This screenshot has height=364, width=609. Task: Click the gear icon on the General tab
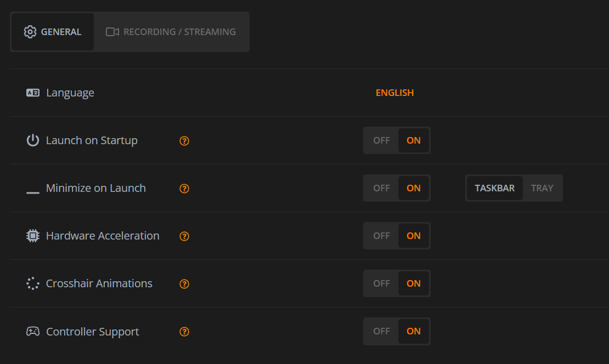click(x=31, y=31)
